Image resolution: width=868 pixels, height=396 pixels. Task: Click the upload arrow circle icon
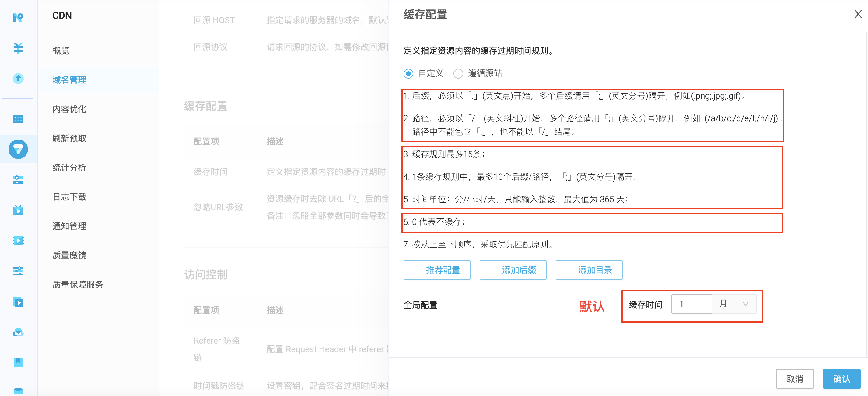pos(18,78)
